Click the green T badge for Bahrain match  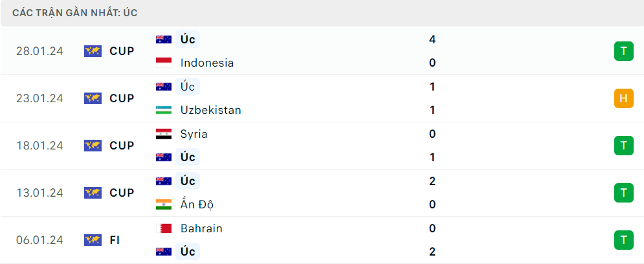(623, 240)
